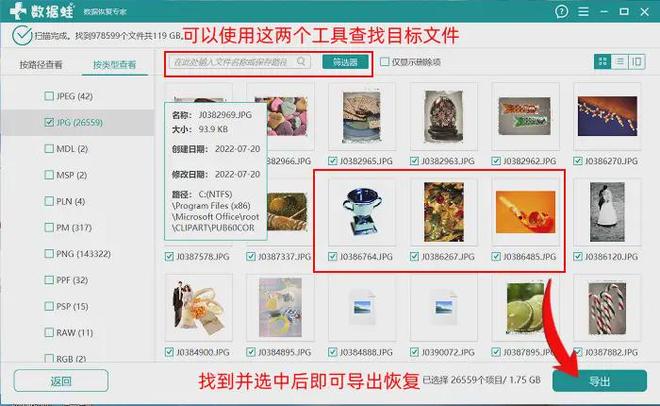This screenshot has width=660, height=406.
Task: Open the hamburger menu in title bar
Action: click(x=583, y=12)
